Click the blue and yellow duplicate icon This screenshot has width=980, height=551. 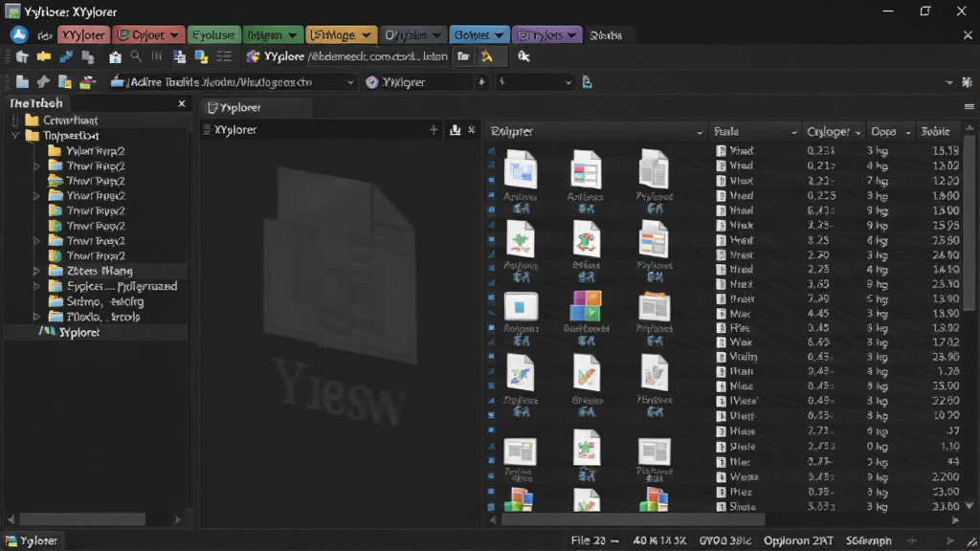pos(201,56)
